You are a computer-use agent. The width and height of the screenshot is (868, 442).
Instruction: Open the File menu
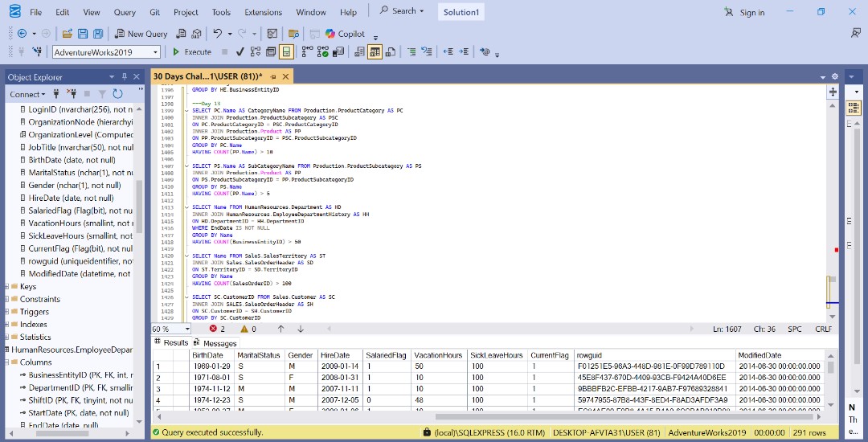35,12
